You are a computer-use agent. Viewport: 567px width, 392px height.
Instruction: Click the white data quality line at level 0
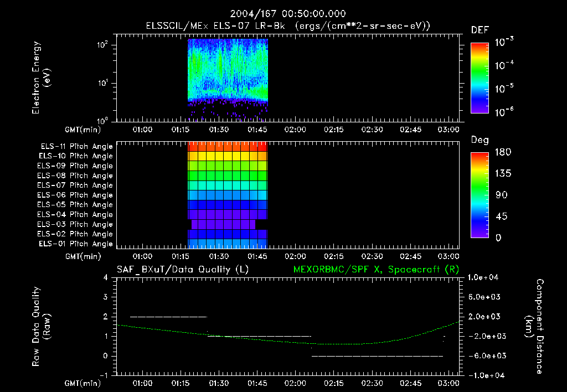[x=378, y=356]
